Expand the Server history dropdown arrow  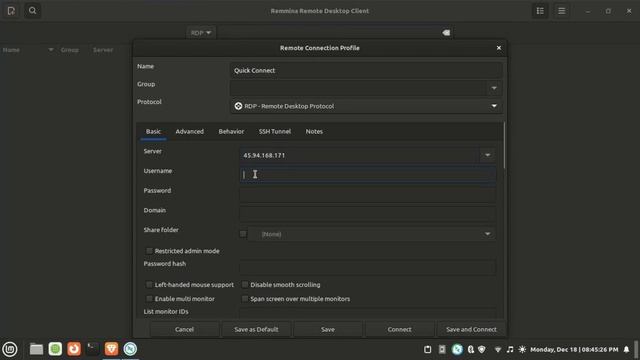pyautogui.click(x=487, y=155)
